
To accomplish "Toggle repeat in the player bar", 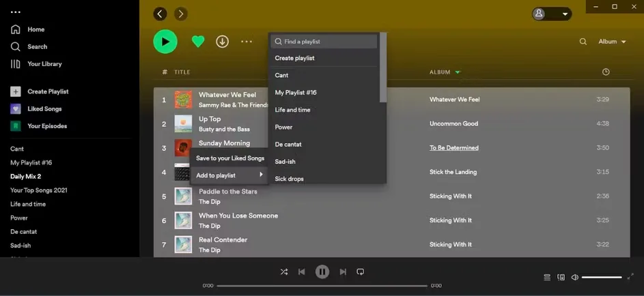I will point(360,271).
